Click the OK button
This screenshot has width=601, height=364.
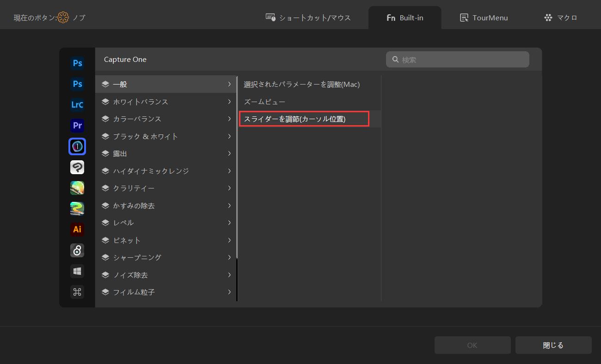[x=472, y=345]
